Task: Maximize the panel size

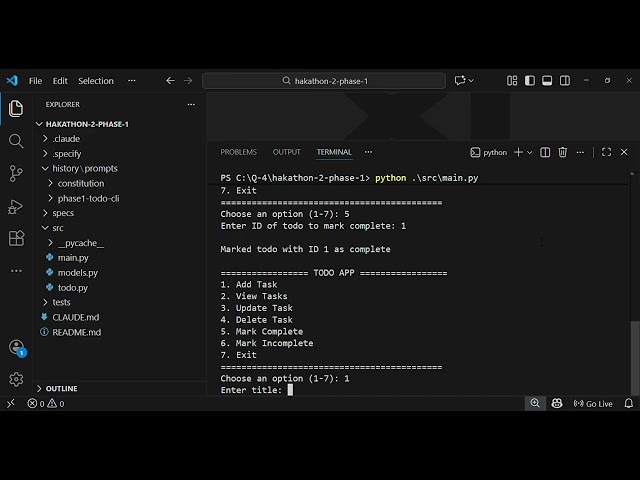Action: [607, 152]
